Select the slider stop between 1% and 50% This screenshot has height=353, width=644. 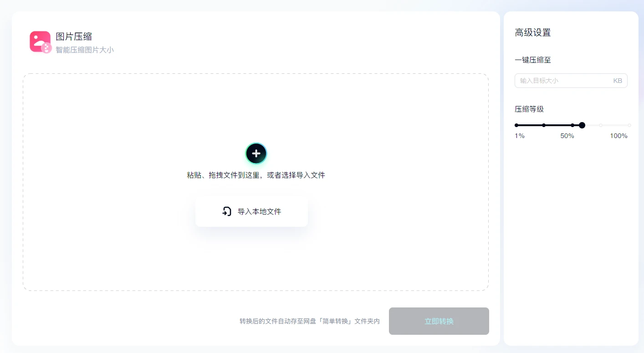tap(544, 125)
